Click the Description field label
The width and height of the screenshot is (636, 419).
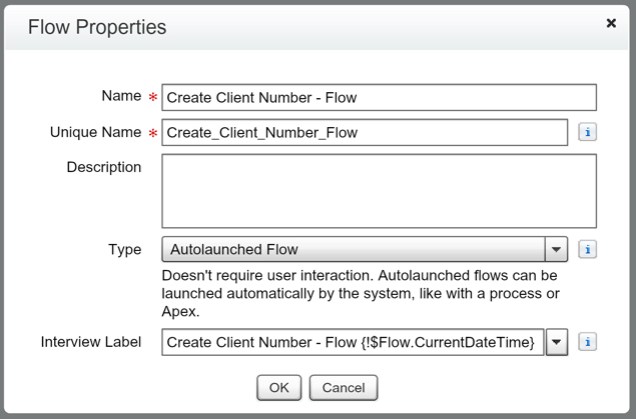(x=104, y=167)
